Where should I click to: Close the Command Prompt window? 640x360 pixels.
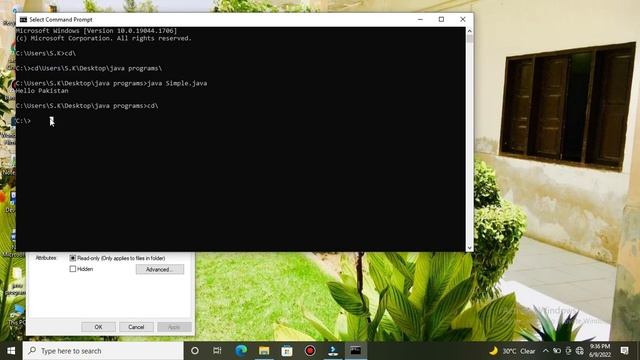coord(462,20)
